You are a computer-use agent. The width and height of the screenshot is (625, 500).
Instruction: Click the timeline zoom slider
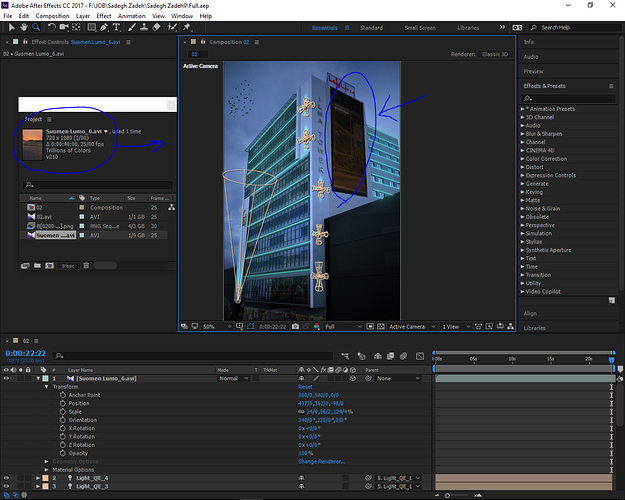click(457, 495)
